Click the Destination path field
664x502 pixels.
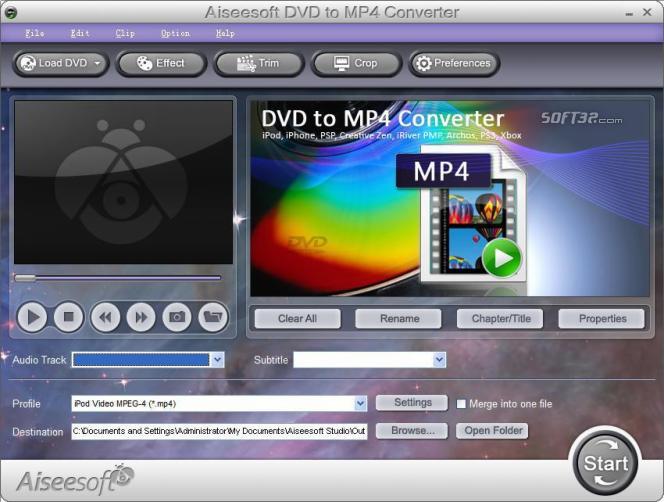pyautogui.click(x=219, y=431)
